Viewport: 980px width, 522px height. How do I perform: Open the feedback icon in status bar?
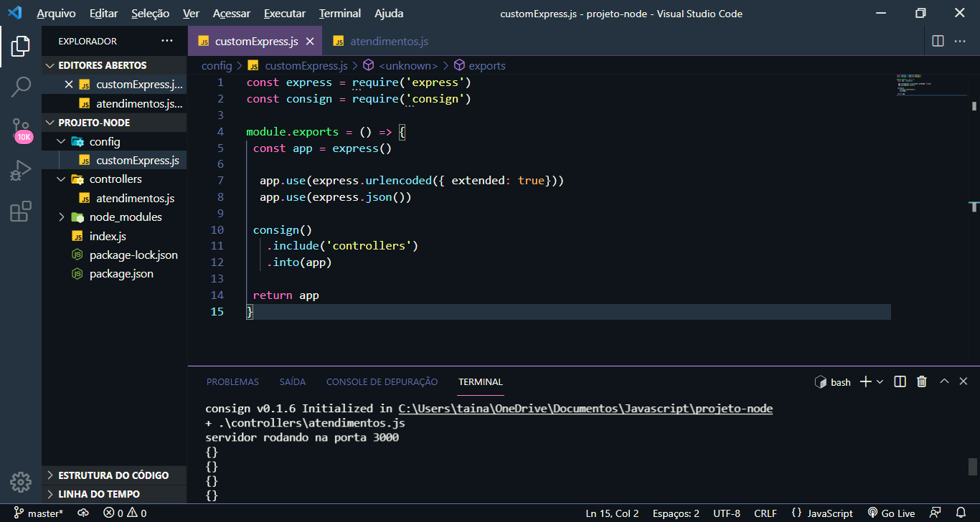[936, 513]
